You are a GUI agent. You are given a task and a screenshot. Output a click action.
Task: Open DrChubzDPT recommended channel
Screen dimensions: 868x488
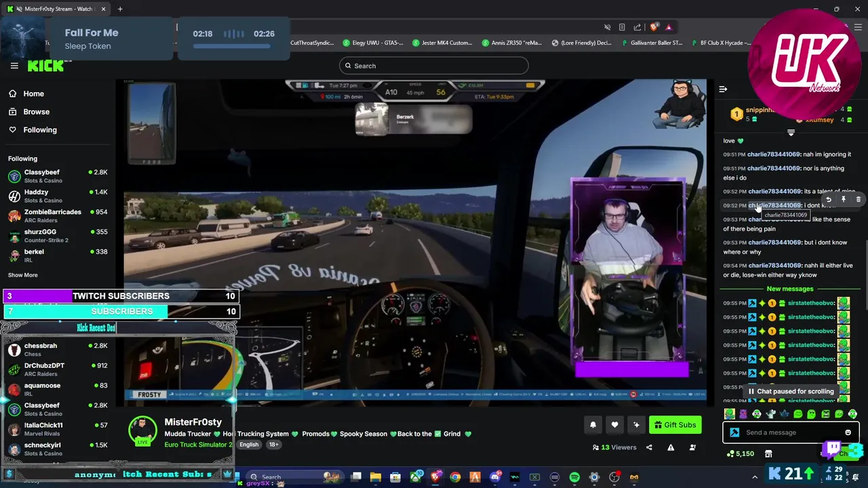[58, 369]
